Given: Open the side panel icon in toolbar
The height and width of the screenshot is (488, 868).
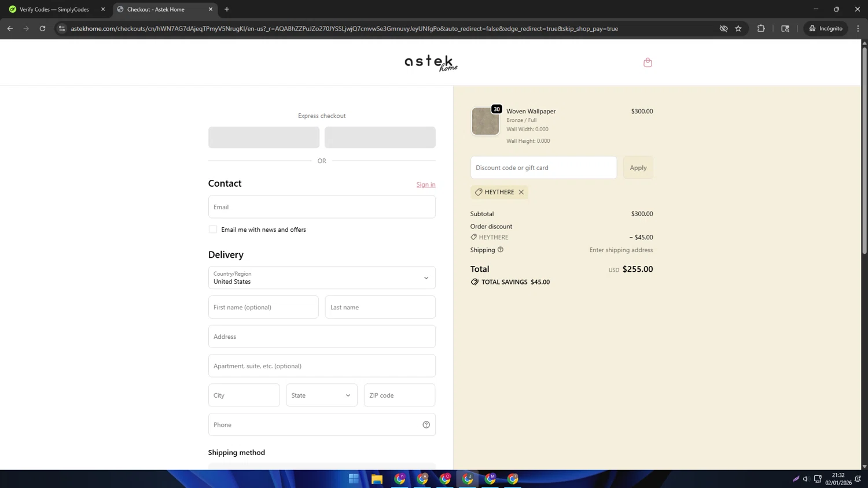Looking at the screenshot, I should click(x=785, y=28).
